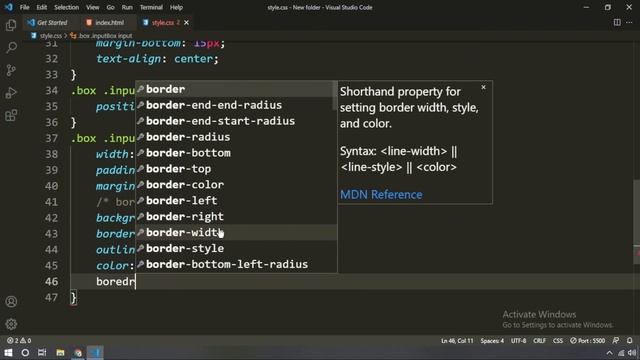Image resolution: width=640 pixels, height=360 pixels.
Task: Select border-end-start-radius suggestion
Action: 236,121
